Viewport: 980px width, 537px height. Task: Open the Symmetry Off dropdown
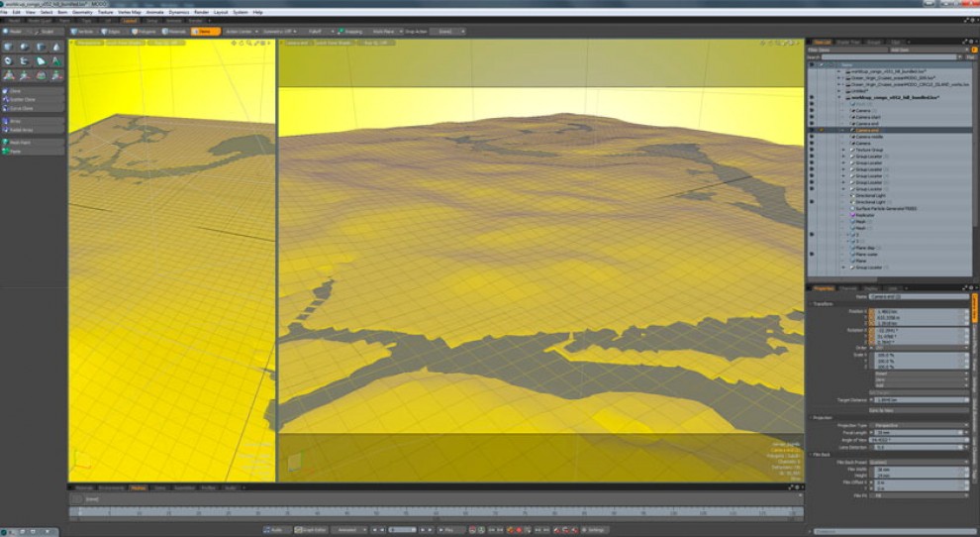(x=279, y=32)
